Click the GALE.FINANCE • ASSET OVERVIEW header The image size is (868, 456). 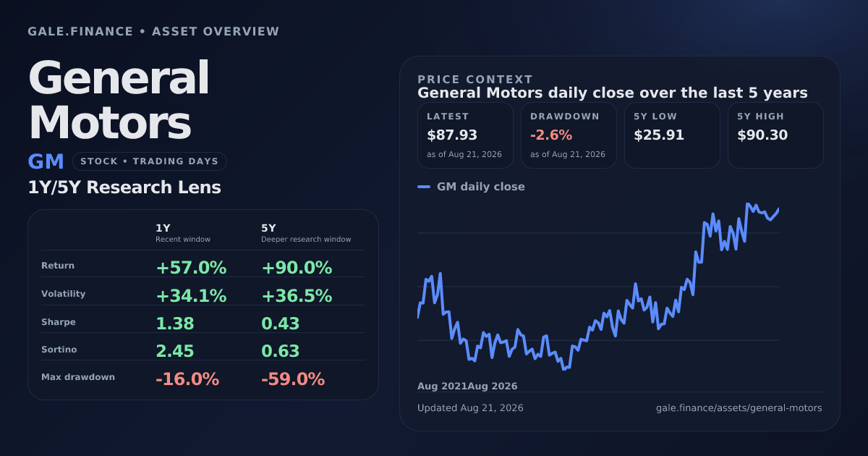[x=153, y=32]
